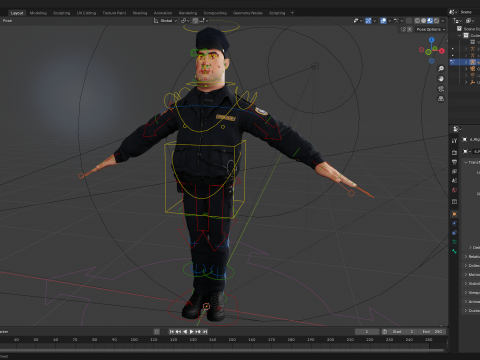Viewport: 480px width, 360px height.
Task: Open the Tool properties tab
Action: pyautogui.click(x=454, y=141)
